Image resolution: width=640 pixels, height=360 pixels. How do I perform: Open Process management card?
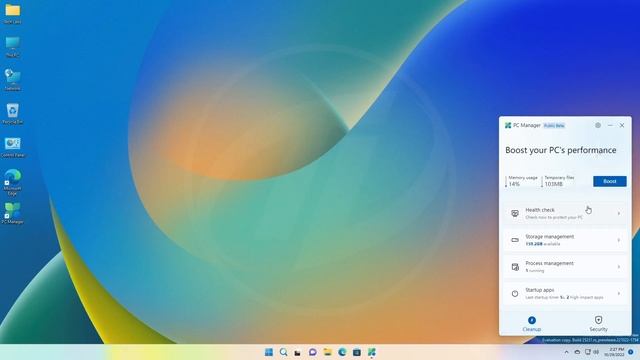tap(565, 267)
